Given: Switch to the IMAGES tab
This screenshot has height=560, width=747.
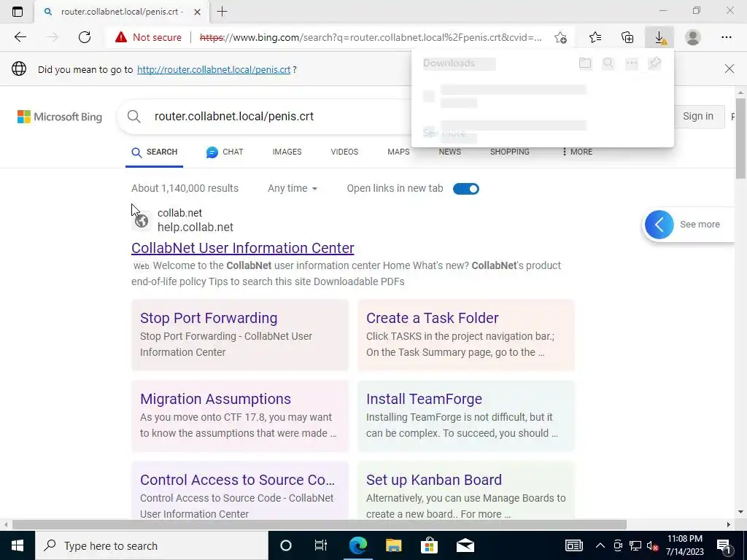Looking at the screenshot, I should (287, 152).
